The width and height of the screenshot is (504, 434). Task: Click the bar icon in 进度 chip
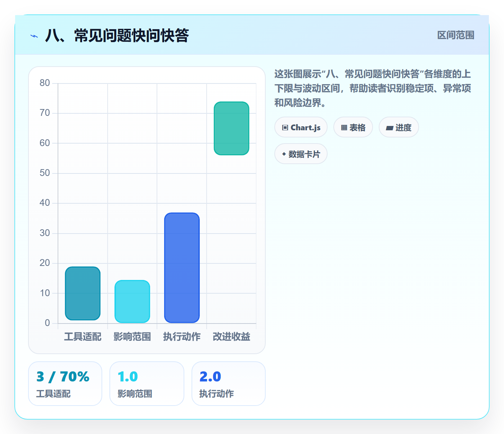pos(390,128)
